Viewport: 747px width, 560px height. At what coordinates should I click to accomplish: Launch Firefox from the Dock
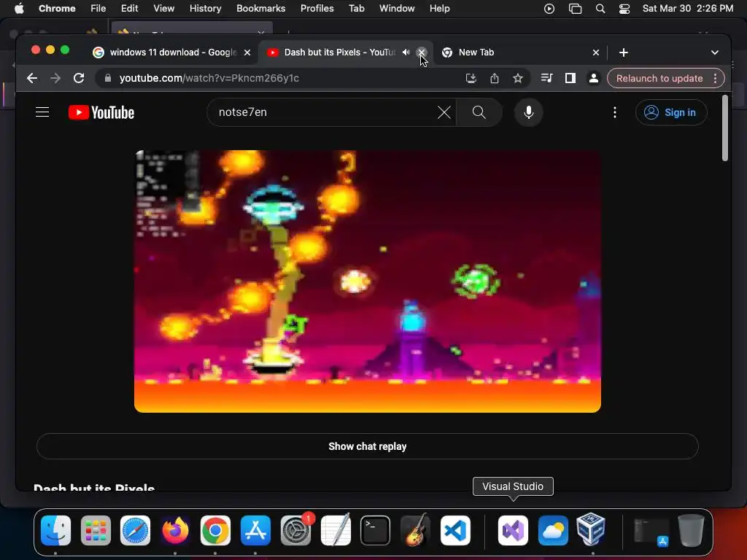[175, 530]
